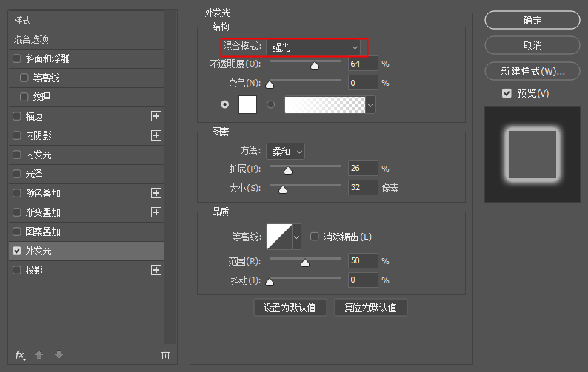Click the white-to-transparent gradient bar

325,105
